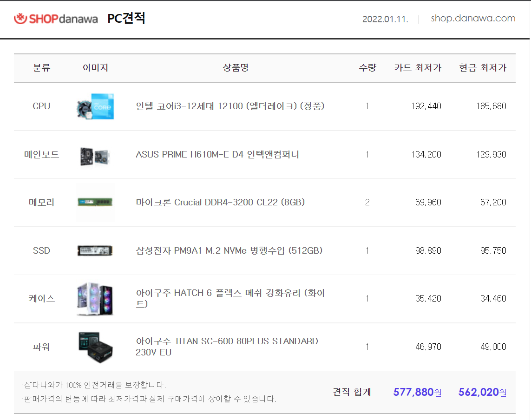
Task: Click the PC견적 heading
Action: pyautogui.click(x=126, y=18)
